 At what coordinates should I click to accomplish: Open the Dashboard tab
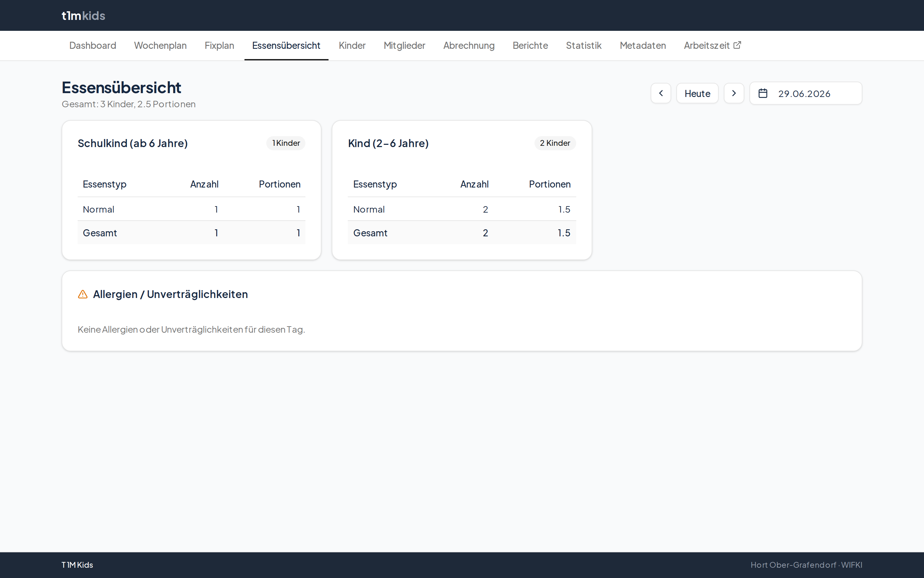point(92,46)
